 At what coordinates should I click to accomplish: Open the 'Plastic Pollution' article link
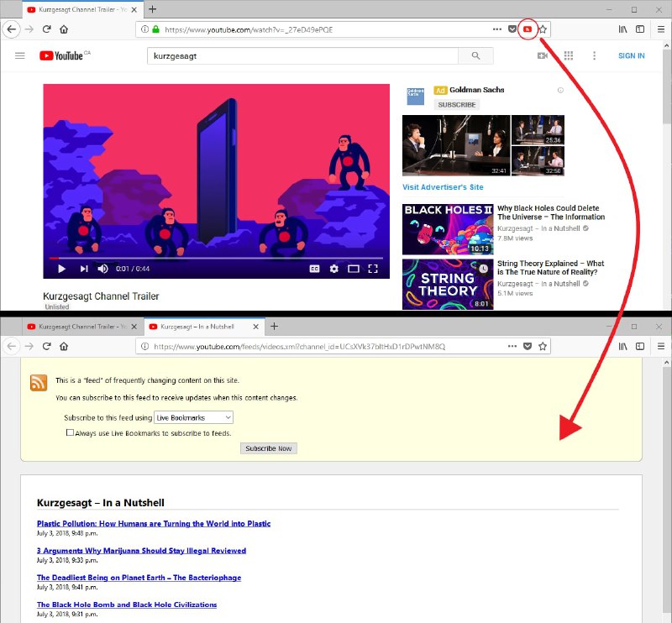152,523
